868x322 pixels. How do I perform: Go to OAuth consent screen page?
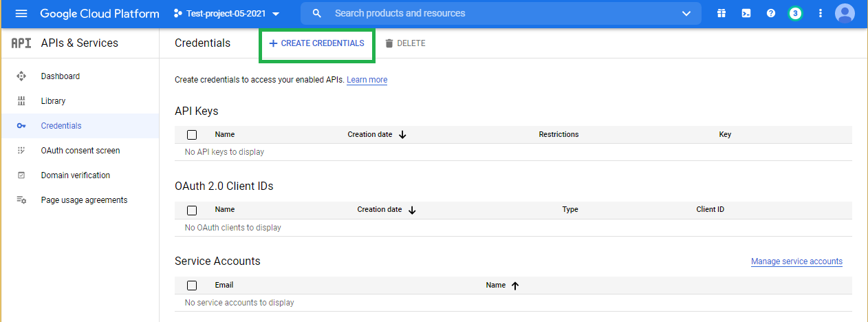[x=80, y=151]
